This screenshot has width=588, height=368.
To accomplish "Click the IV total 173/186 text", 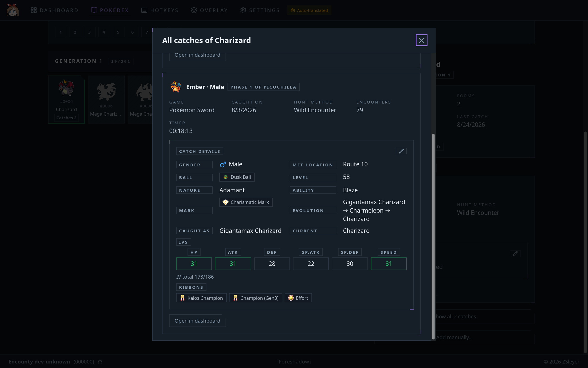I will (195, 277).
